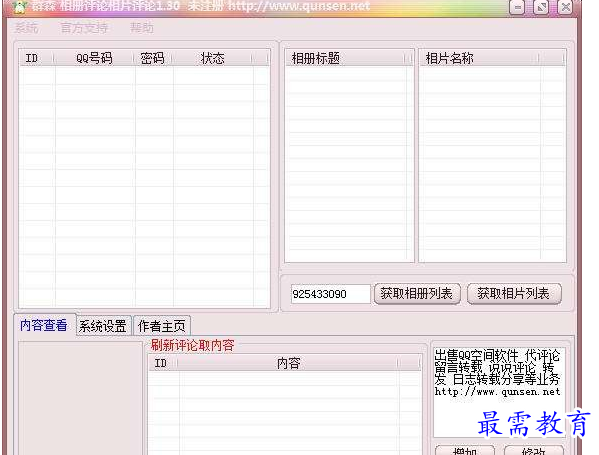This screenshot has width=599, height=455.
Task: Switch to the 作者主页 tab
Action: (x=162, y=326)
